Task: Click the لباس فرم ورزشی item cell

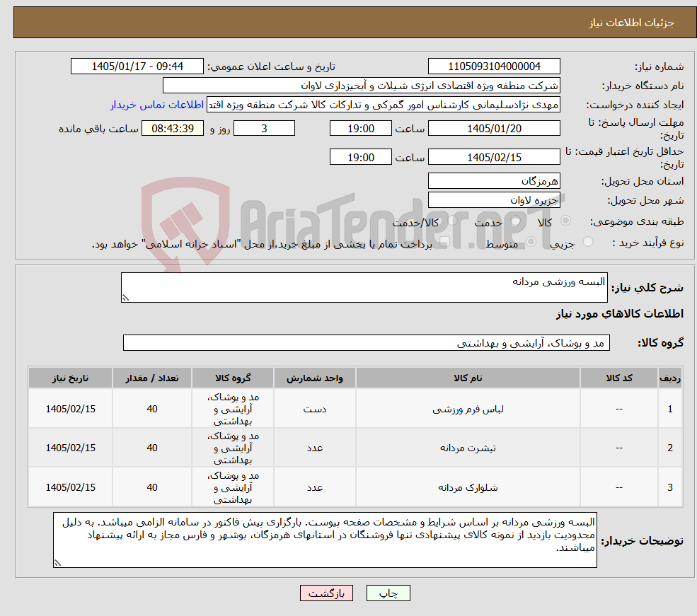Action: tap(468, 409)
